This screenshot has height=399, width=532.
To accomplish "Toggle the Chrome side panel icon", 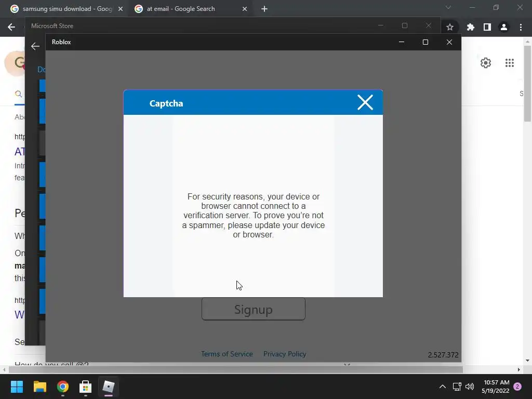I will tap(487, 27).
